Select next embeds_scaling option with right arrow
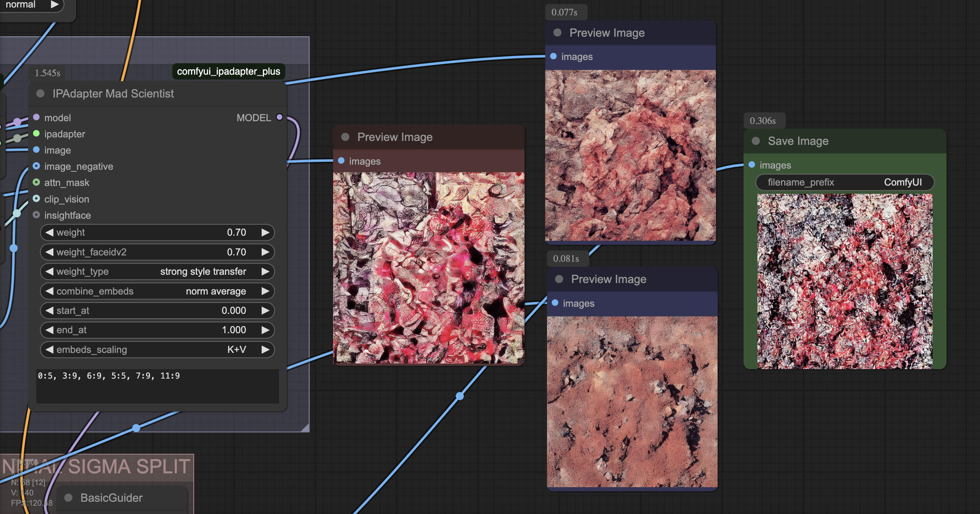 coord(265,349)
